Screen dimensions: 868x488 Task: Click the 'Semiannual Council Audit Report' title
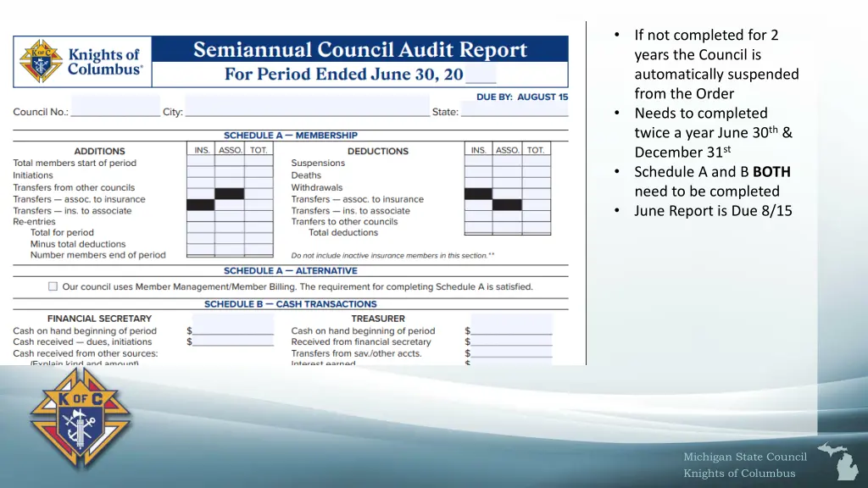pos(359,50)
